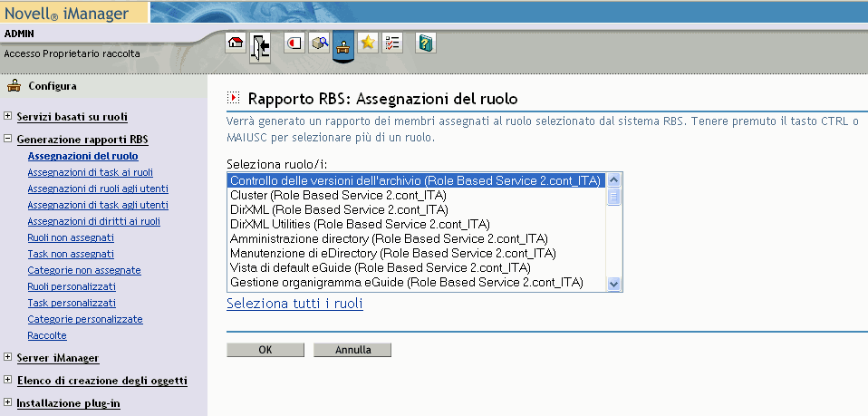
Task: Open Server iManager category
Action: point(58,358)
